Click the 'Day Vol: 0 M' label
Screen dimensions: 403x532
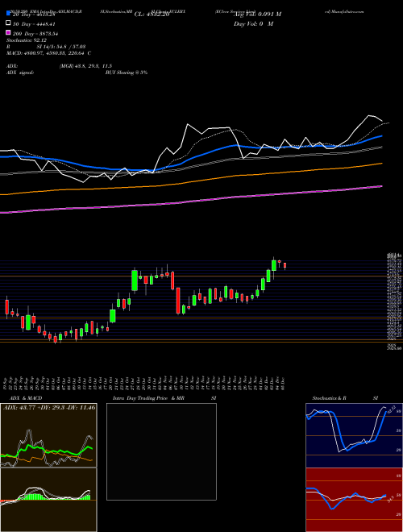253,23
